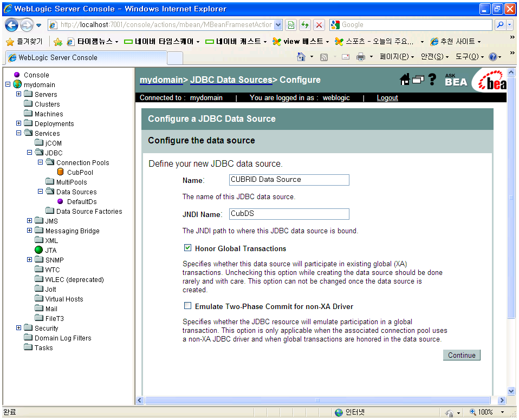Expand the Security tree node

18,328
